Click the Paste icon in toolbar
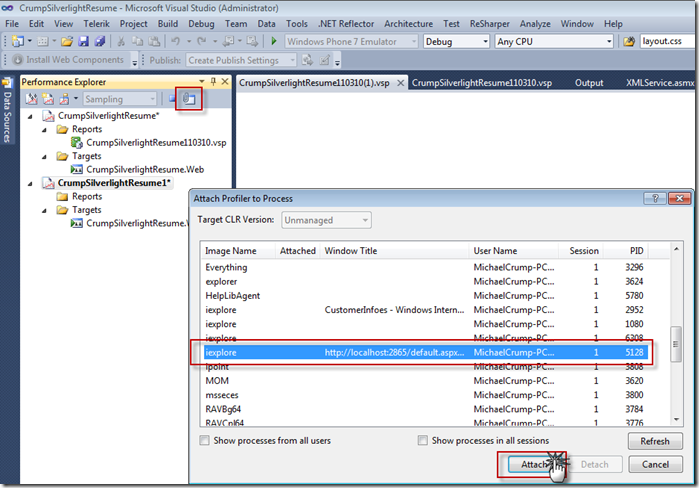The width and height of the screenshot is (699, 488). point(154,41)
